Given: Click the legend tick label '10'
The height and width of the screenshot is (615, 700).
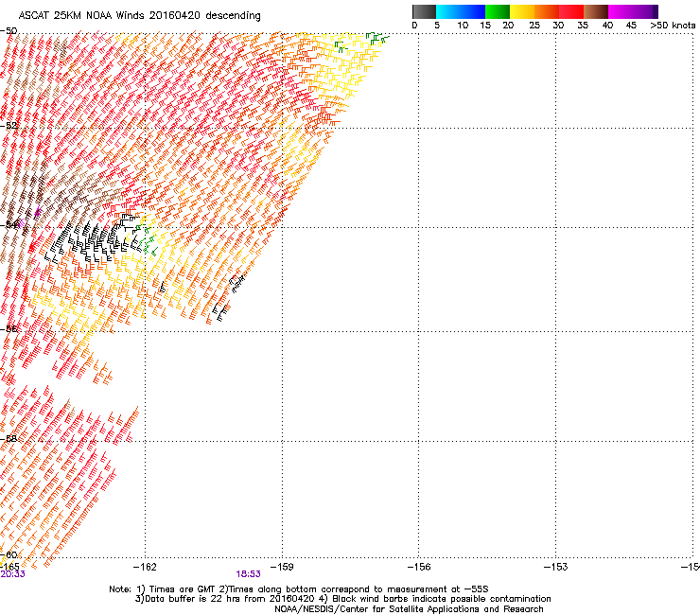Looking at the screenshot, I should click(463, 26).
